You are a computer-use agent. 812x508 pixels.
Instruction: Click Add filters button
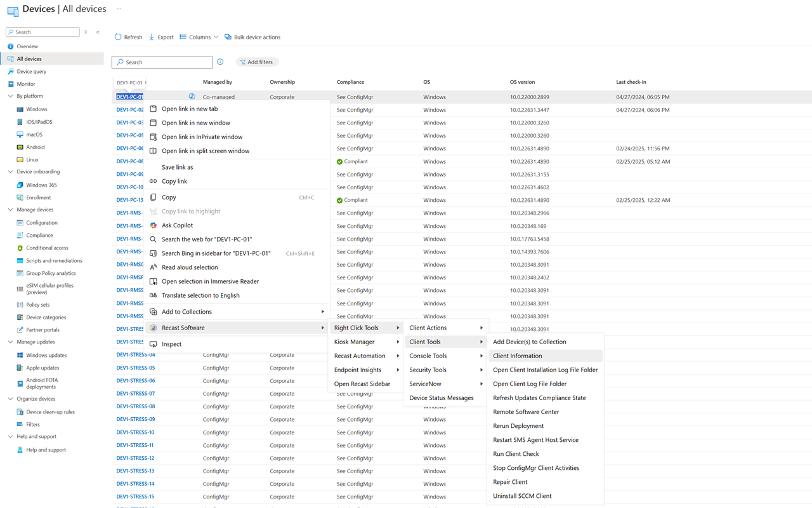coord(258,62)
